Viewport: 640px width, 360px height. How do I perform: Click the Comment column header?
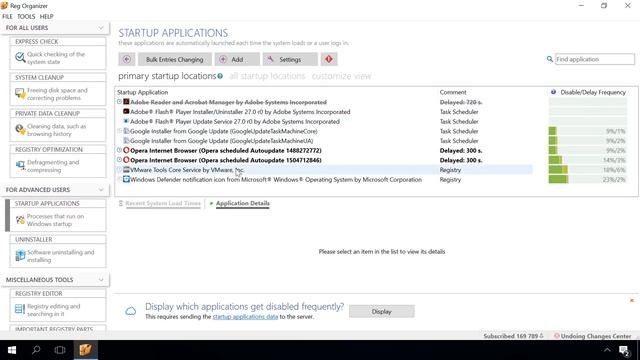(x=453, y=92)
